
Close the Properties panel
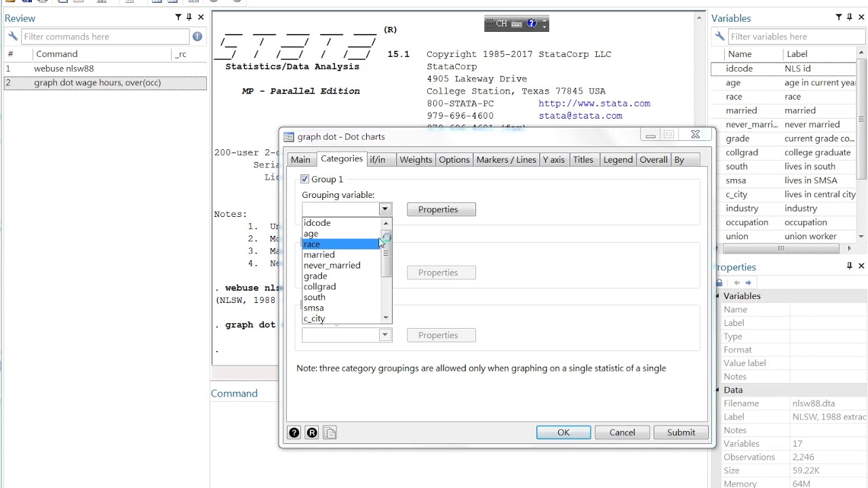coord(861,266)
